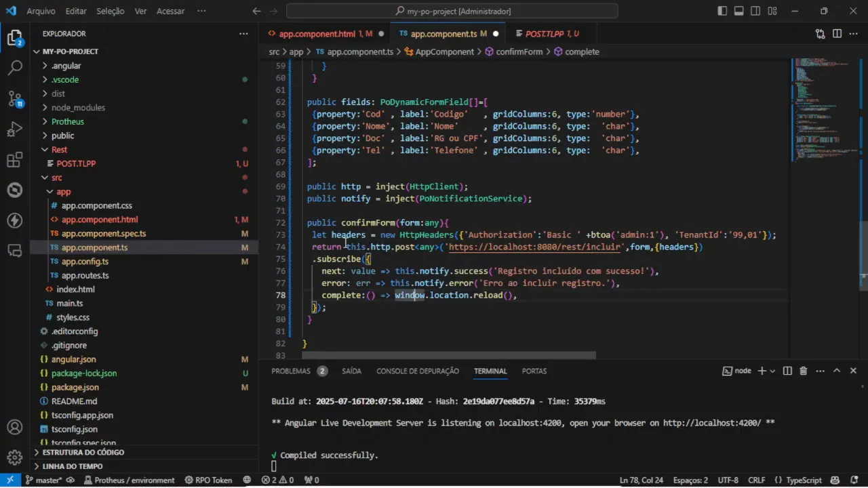Open the Extensions view

point(15,160)
